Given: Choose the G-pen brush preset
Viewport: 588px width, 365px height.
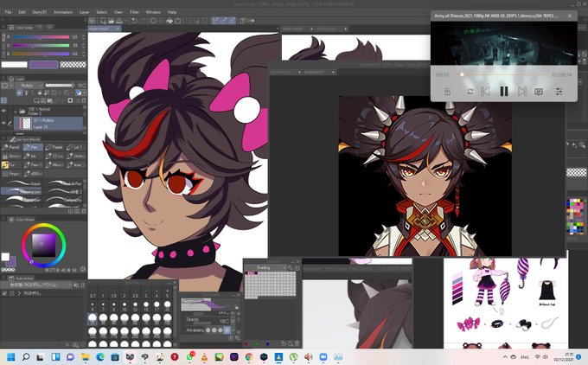Looking at the screenshot, I should (x=22, y=183).
